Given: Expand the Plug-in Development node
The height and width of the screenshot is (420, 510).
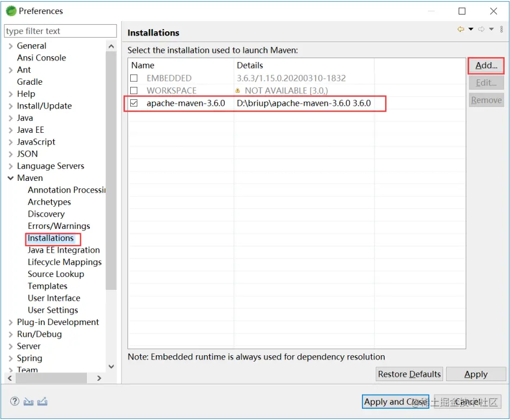Looking at the screenshot, I should tap(11, 322).
